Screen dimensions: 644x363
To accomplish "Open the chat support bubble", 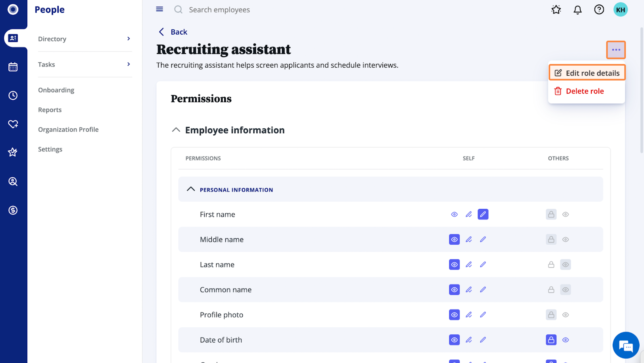I will coord(626,345).
